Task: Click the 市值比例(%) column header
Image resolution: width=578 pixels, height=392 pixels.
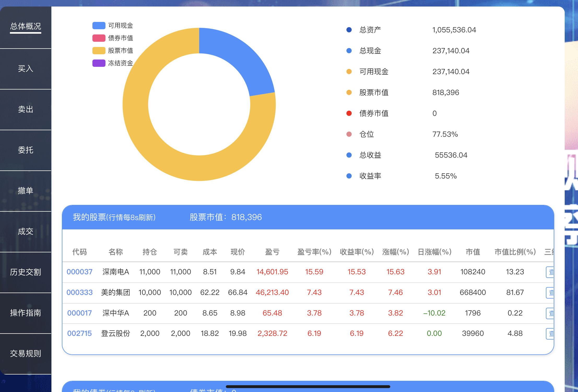Action: (x=515, y=252)
